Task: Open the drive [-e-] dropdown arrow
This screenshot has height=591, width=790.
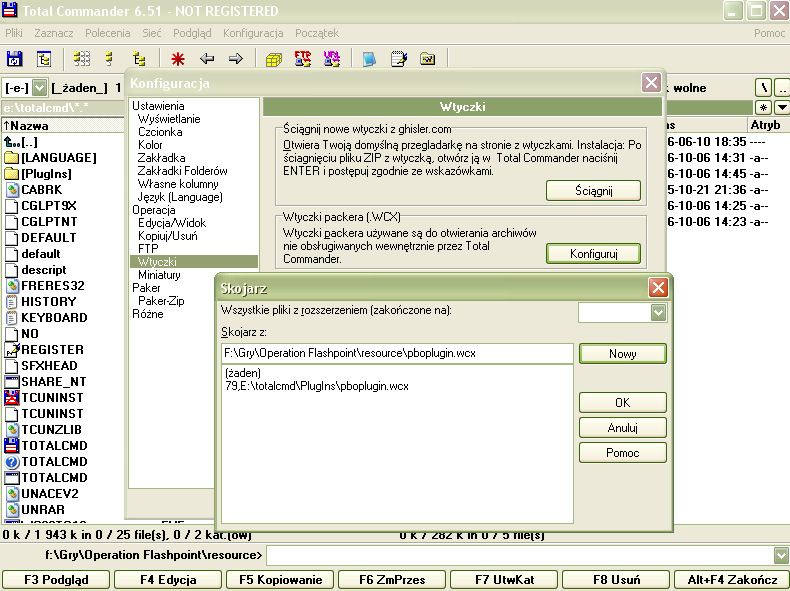Action: pyautogui.click(x=39, y=88)
